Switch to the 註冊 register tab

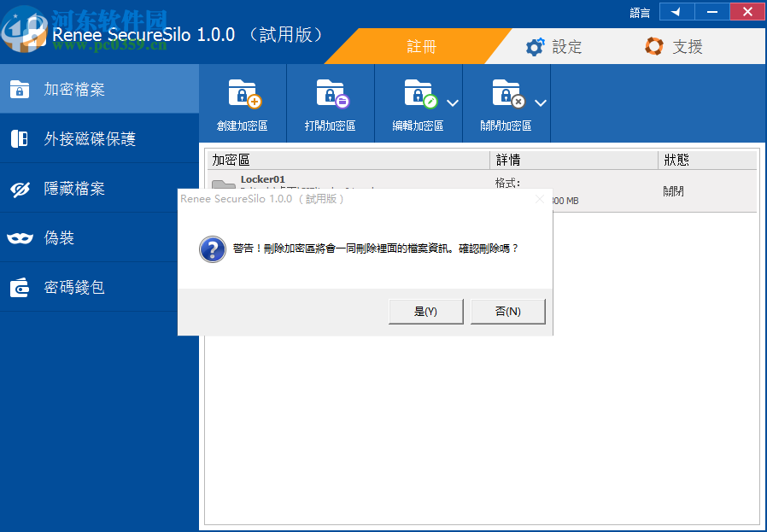click(421, 46)
